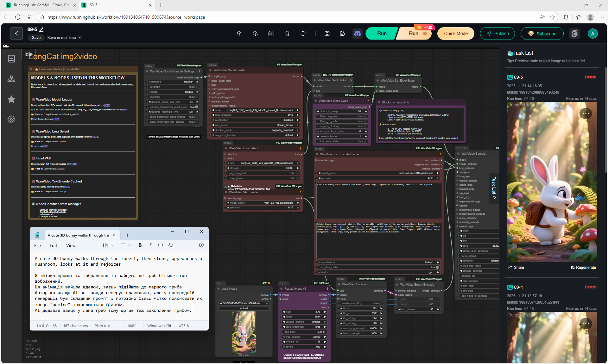Toggle compile_transformer_blocks_only switch
This screenshot has width=608, height=364.
pyautogui.click(x=196, y=107)
